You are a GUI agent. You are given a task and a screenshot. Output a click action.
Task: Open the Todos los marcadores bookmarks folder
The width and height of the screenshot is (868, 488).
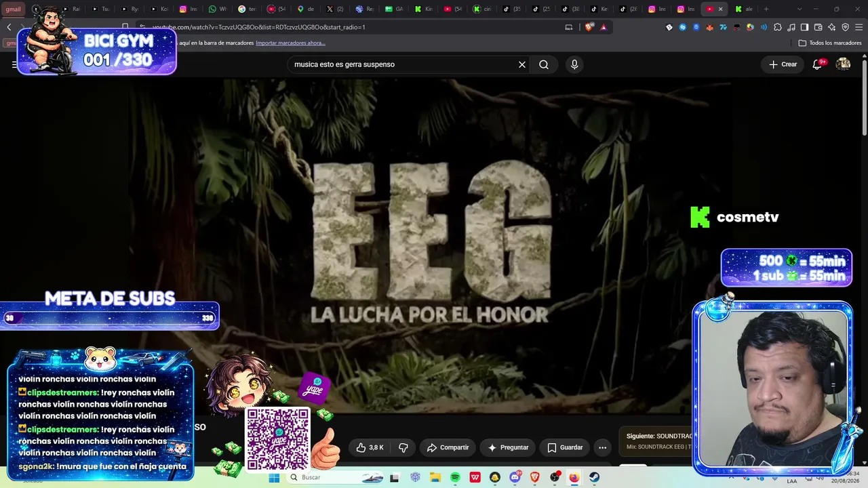[830, 43]
